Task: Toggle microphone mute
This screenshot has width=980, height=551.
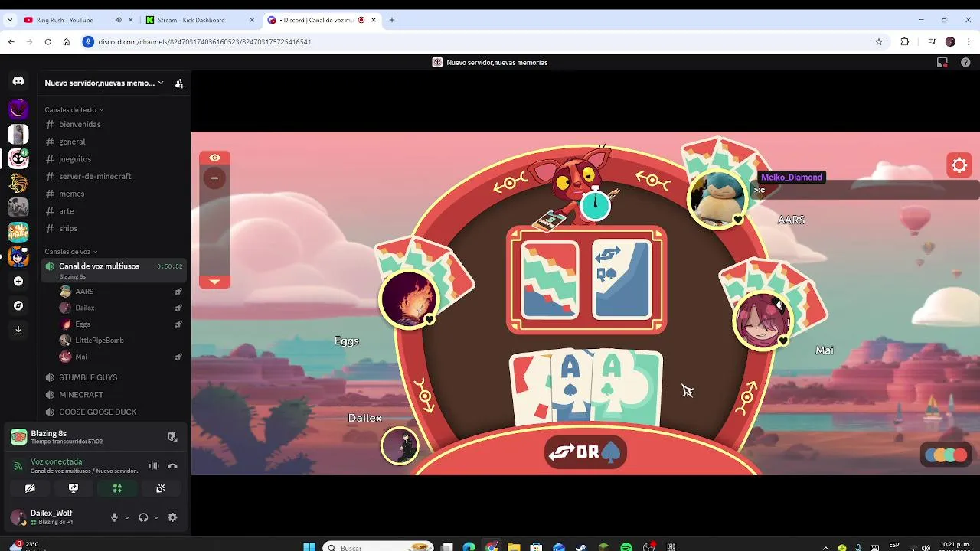Action: click(x=114, y=517)
